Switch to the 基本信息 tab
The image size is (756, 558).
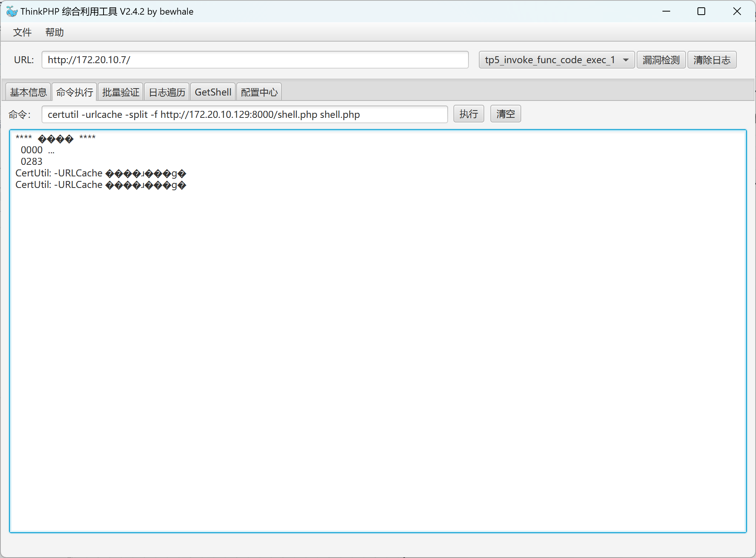pos(28,92)
